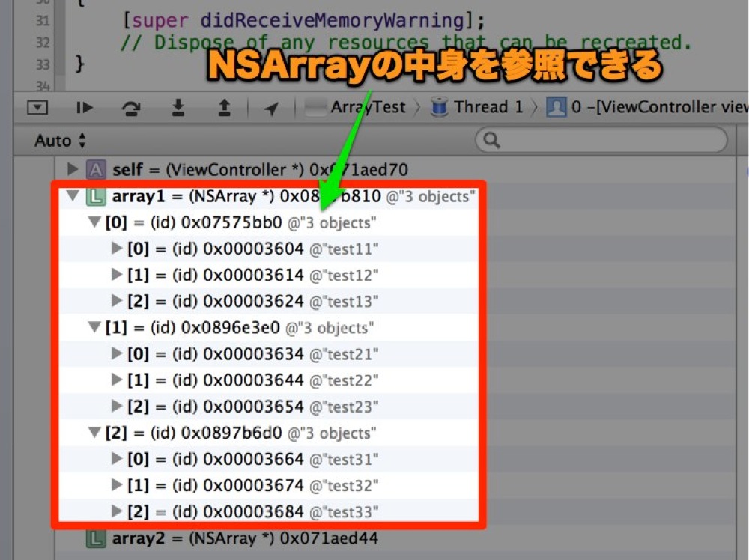The height and width of the screenshot is (560, 749).
Task: Select 0x00003644 address value
Action: (253, 380)
